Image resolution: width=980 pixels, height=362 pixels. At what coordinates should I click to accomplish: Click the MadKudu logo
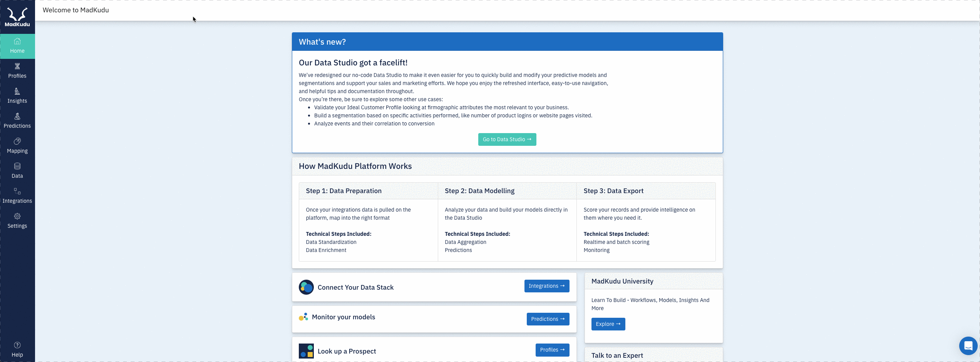coord(17,17)
